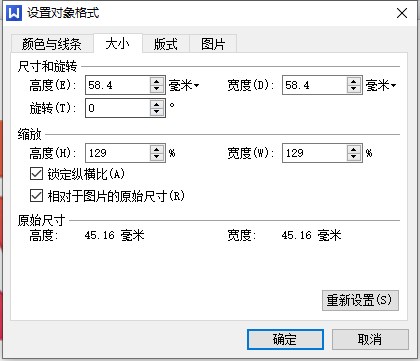420x361 pixels.
Task: Toggle 相对于图片的原始尺寸(R) checkbox
Action: click(x=36, y=196)
